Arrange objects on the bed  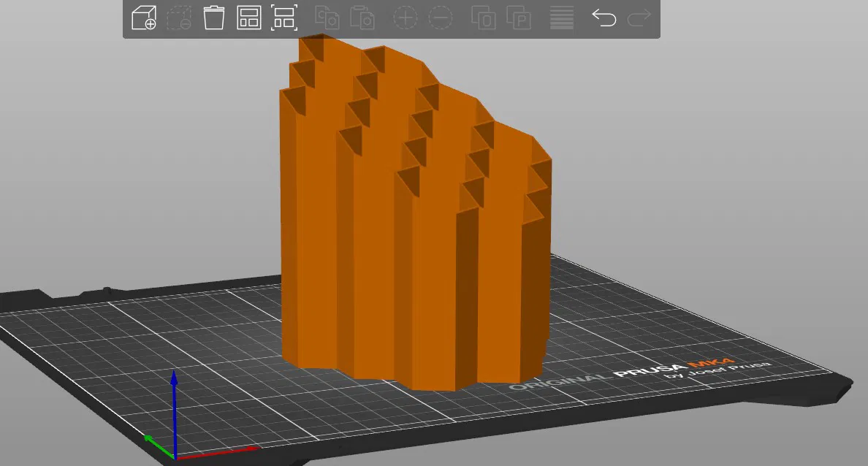[249, 18]
